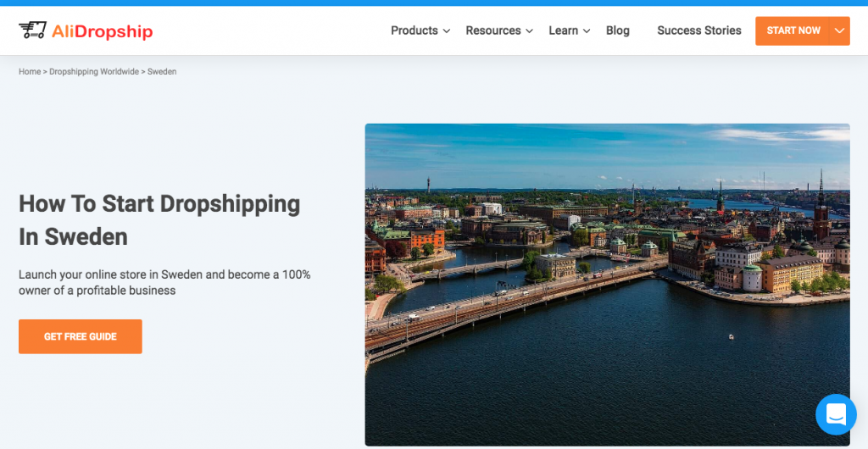Go to Home via breadcrumb
This screenshot has height=449, width=868.
[30, 72]
